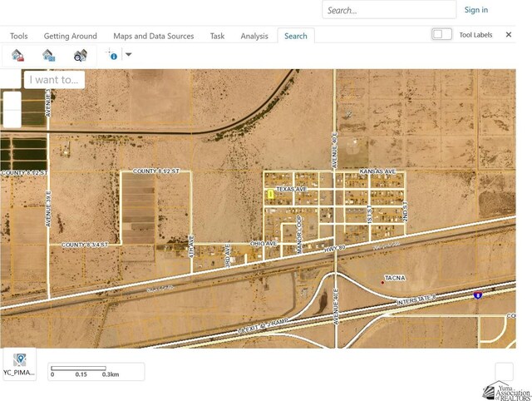532x401 pixels.
Task: Focus the top Search input field
Action: (x=389, y=10)
